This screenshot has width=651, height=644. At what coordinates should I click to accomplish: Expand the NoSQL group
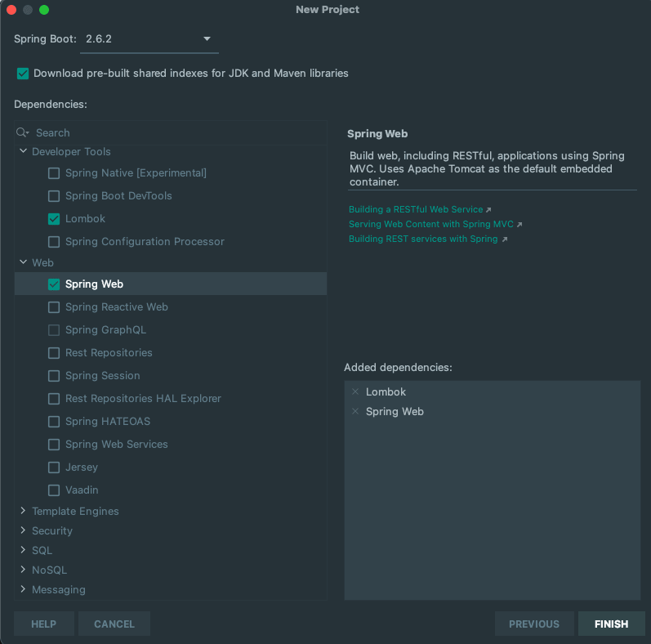point(23,569)
